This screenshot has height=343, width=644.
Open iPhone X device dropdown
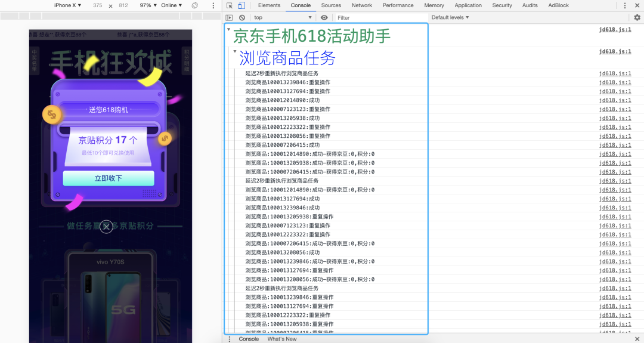coord(68,5)
